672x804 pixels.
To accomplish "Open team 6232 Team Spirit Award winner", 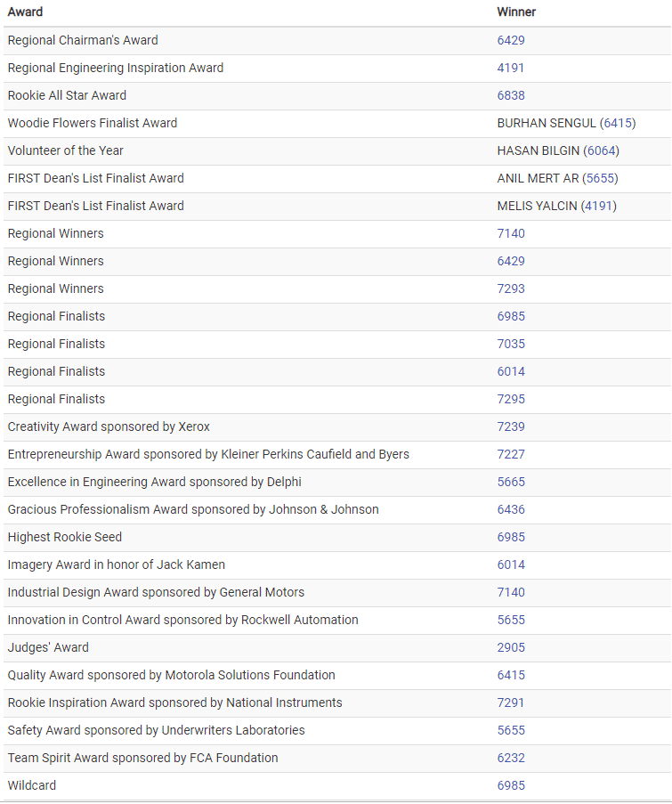I will [x=511, y=759].
